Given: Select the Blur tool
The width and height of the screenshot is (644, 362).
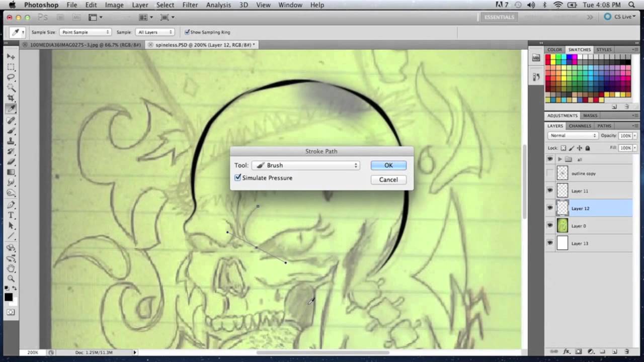Looking at the screenshot, I should [11, 182].
